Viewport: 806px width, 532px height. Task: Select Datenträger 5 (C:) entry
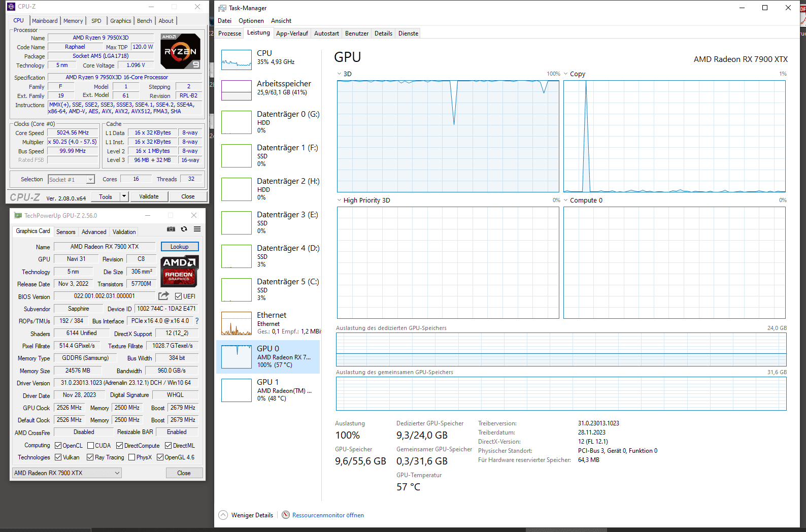(x=268, y=290)
